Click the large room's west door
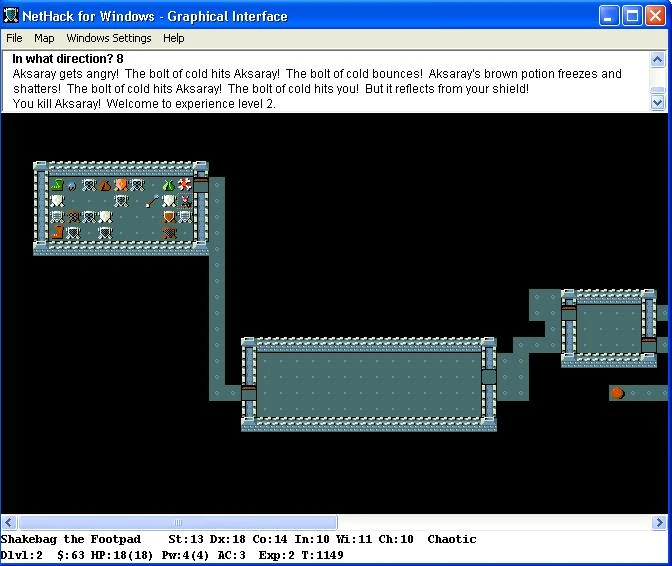 click(249, 393)
